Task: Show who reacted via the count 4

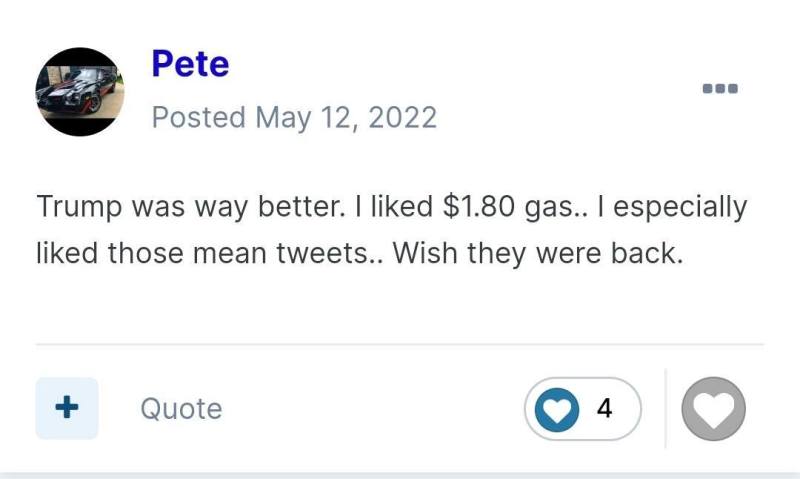Action: (x=605, y=409)
